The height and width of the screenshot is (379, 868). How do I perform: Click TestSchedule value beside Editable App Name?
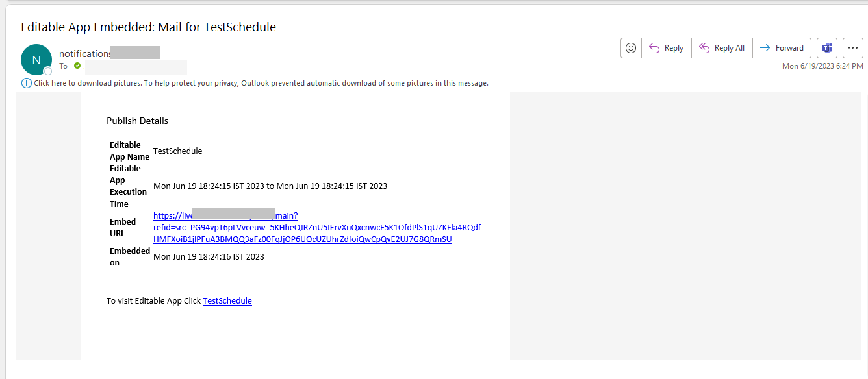point(178,151)
